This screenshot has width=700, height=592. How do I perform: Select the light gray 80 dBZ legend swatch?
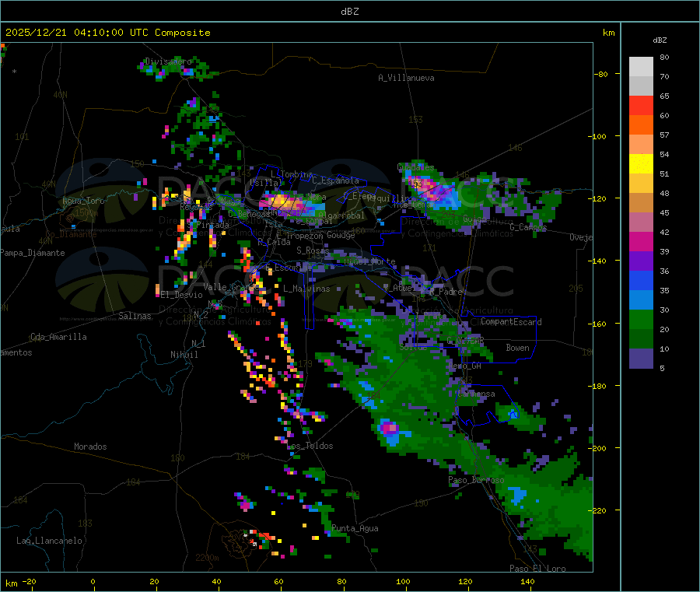coord(641,67)
